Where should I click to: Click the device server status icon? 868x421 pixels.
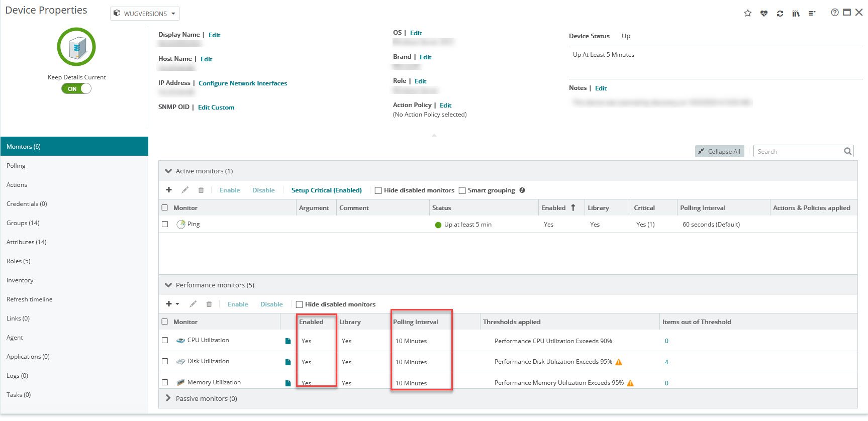76,47
